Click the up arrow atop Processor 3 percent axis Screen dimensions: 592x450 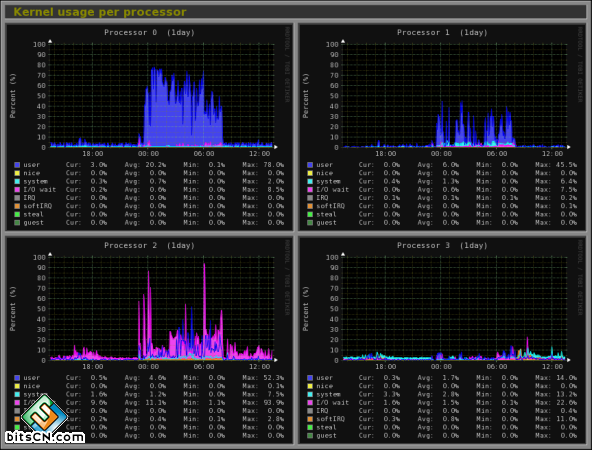[x=343, y=254]
